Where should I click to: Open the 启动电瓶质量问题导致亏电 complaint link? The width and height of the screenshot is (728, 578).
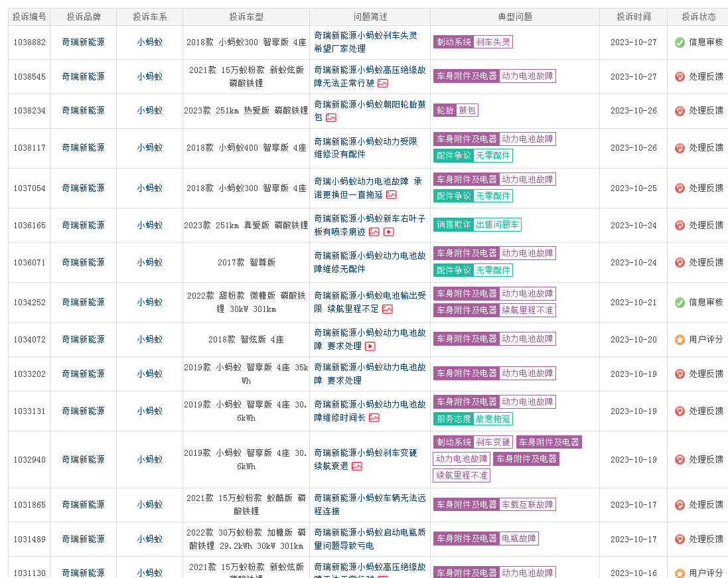coord(370,539)
